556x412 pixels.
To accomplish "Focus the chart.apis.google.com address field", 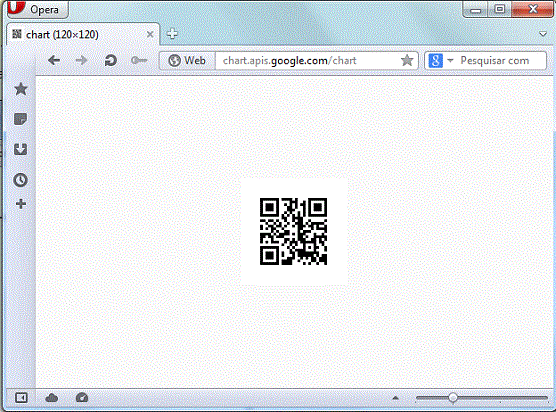I will click(307, 61).
